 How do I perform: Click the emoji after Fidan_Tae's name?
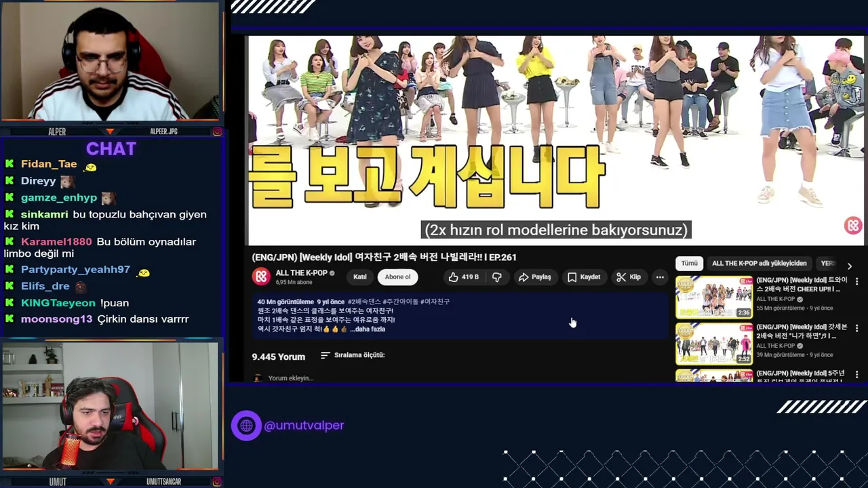point(90,167)
